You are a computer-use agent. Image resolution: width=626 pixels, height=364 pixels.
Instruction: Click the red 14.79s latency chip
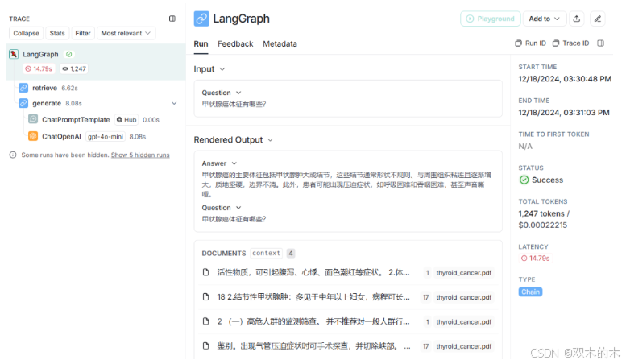point(536,259)
